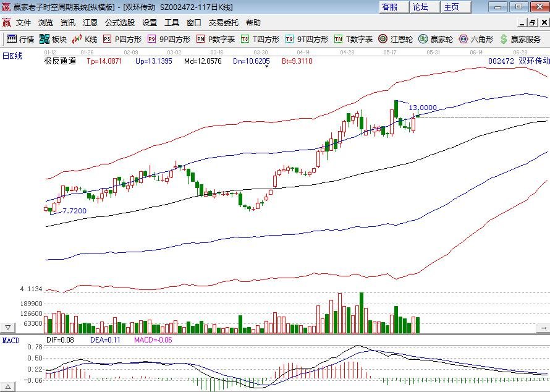Open the T四方形 tool
The width and height of the screenshot is (550, 392).
(260, 40)
